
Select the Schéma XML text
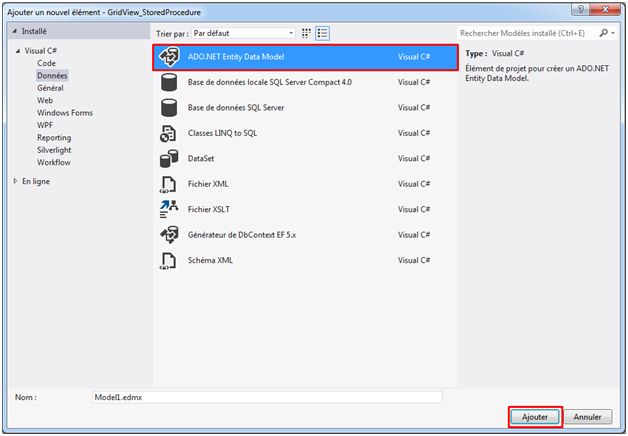coord(210,260)
